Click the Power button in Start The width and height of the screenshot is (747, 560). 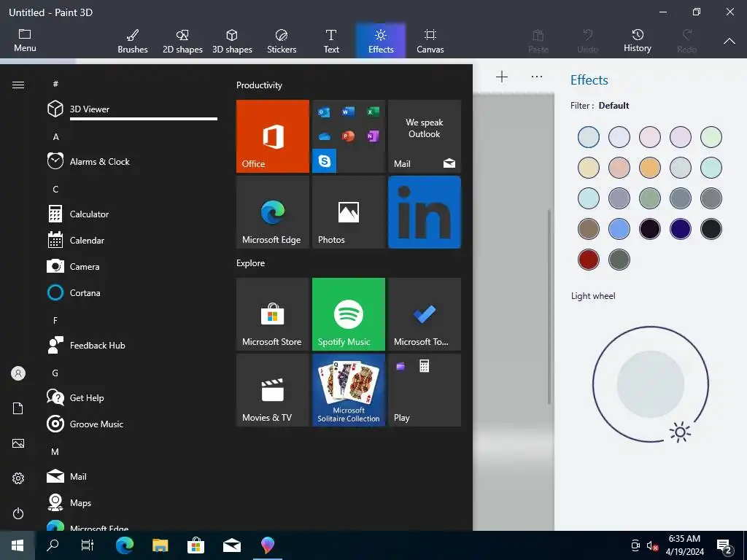pos(18,513)
